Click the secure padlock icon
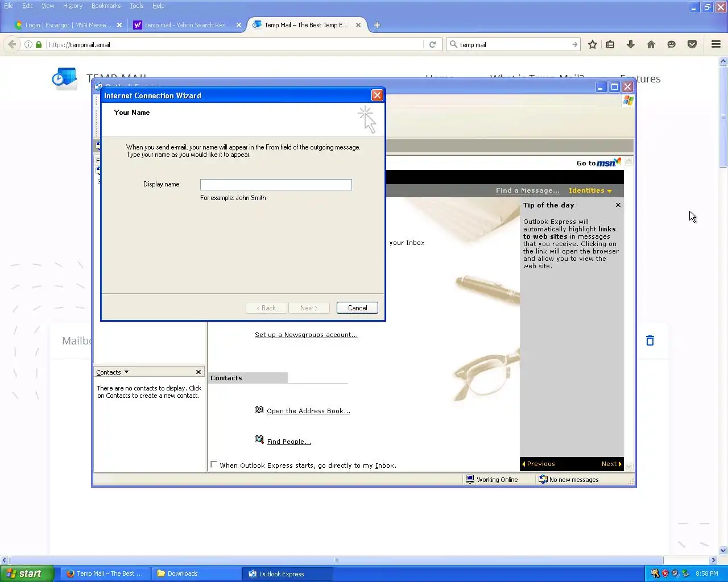 (39, 44)
